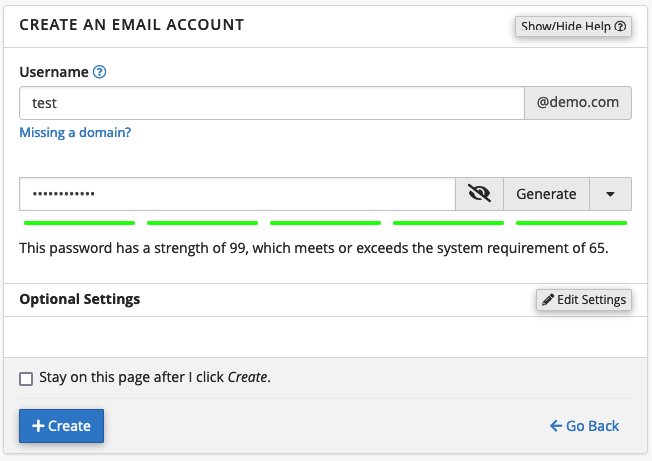The image size is (652, 461).
Task: Click the pencil icon in Edit Settings
Action: 547,300
